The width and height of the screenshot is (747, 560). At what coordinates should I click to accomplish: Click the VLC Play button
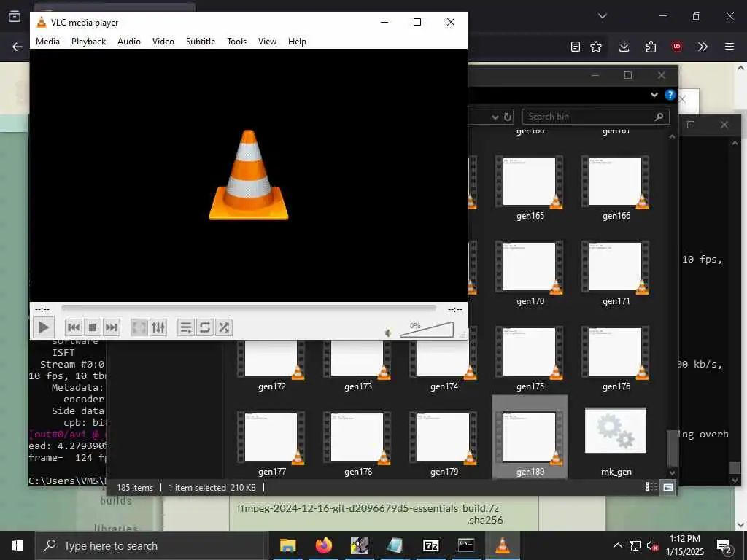tap(43, 327)
